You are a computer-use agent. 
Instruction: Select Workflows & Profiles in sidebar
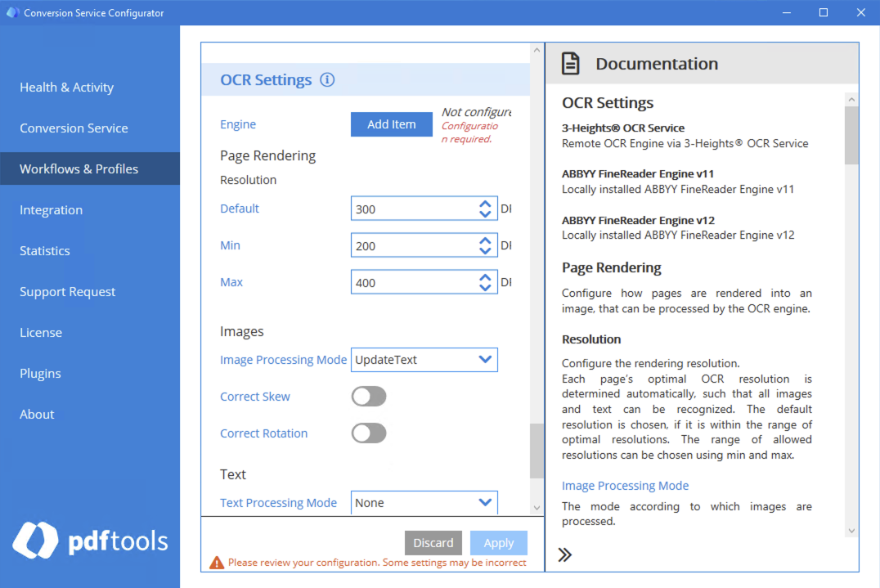point(90,169)
